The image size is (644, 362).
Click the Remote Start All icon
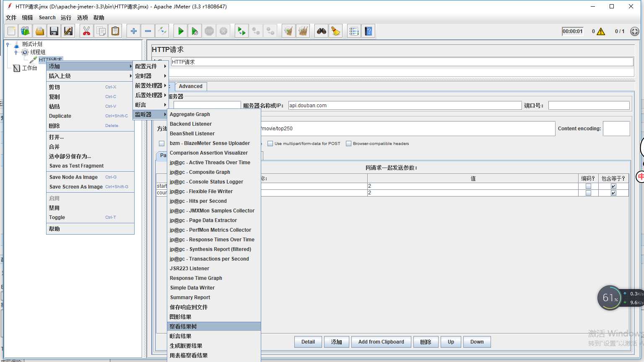pos(242,31)
